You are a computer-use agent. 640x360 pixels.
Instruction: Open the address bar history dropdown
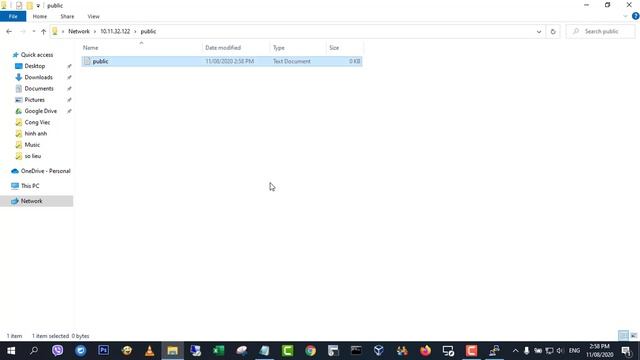(539, 31)
